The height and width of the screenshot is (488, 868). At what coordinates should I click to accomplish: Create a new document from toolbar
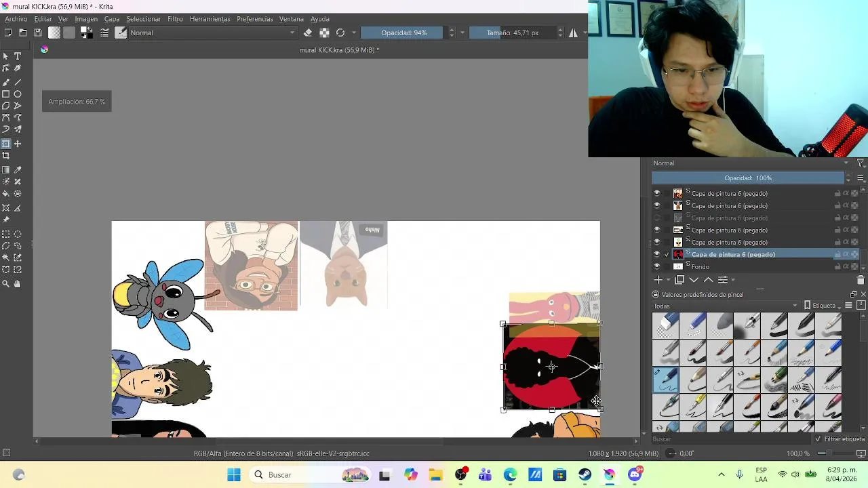coord(8,33)
